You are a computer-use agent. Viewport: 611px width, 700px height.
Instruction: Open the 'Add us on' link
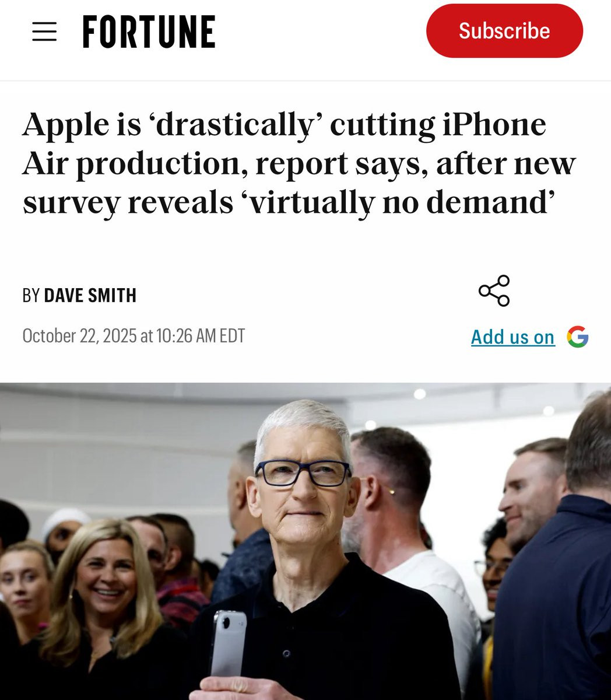(x=512, y=337)
